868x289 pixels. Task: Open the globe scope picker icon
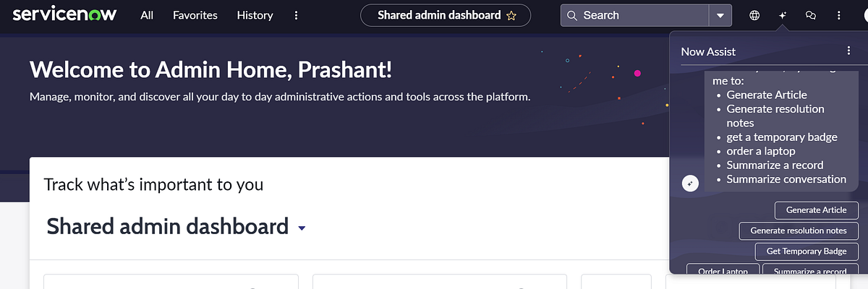[x=754, y=15]
